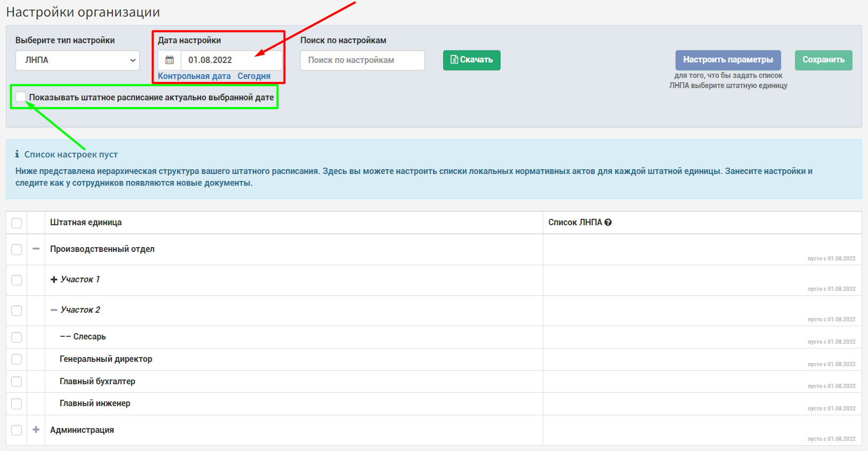Check the Администрация row checkbox
The height and width of the screenshot is (451, 868).
[x=17, y=430]
